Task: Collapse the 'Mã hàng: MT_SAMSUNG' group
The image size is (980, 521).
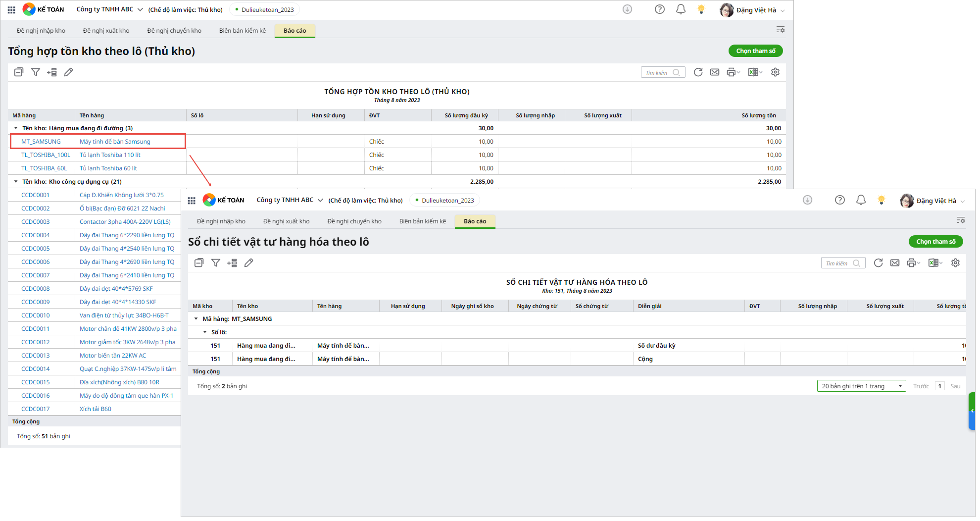Action: coord(196,319)
